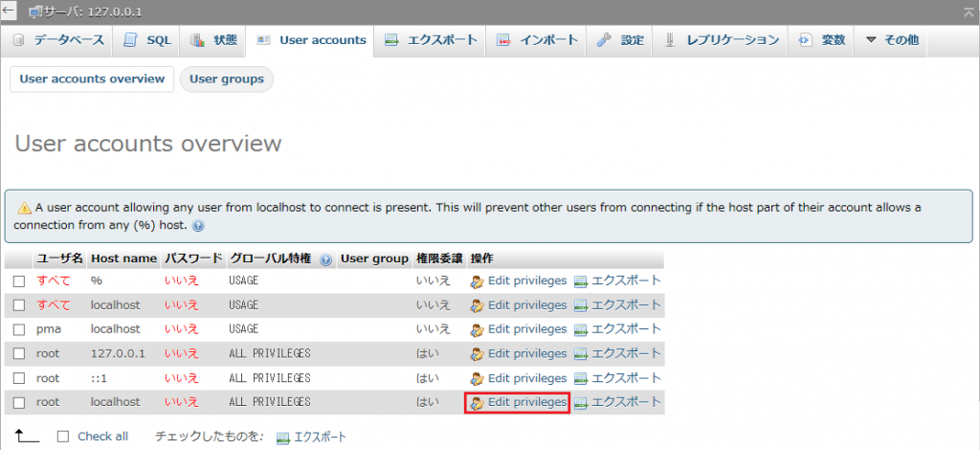980x450 pixels.
Task: Click the chart icon in the 状態 tab
Action: click(x=197, y=40)
